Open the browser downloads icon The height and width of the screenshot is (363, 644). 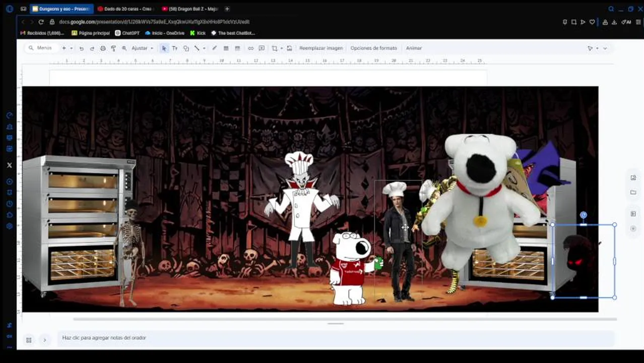pyautogui.click(x=614, y=22)
